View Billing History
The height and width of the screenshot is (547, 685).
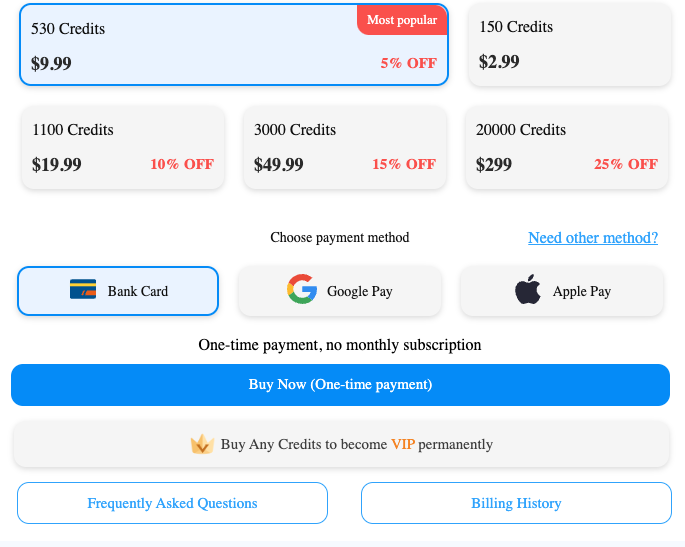tap(516, 503)
